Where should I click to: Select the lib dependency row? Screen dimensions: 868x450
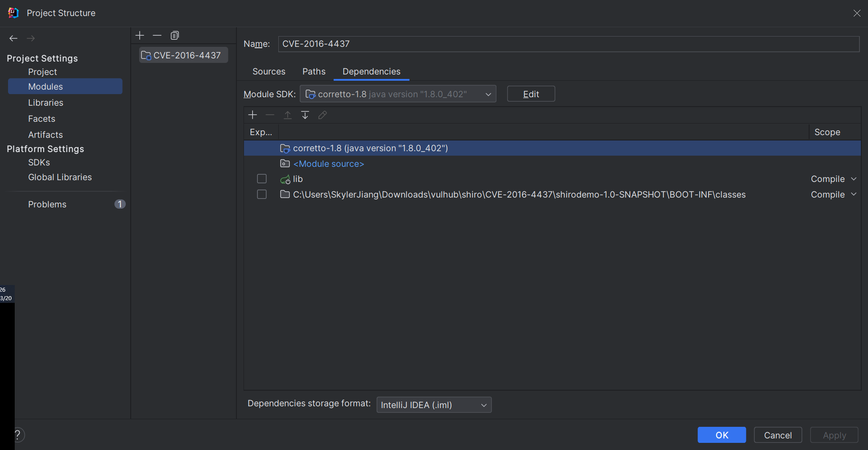point(552,179)
